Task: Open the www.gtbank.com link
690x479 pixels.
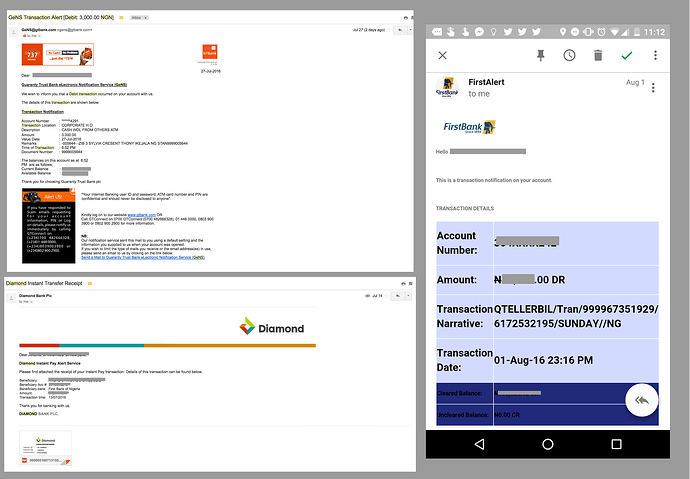Action: [x=142, y=215]
